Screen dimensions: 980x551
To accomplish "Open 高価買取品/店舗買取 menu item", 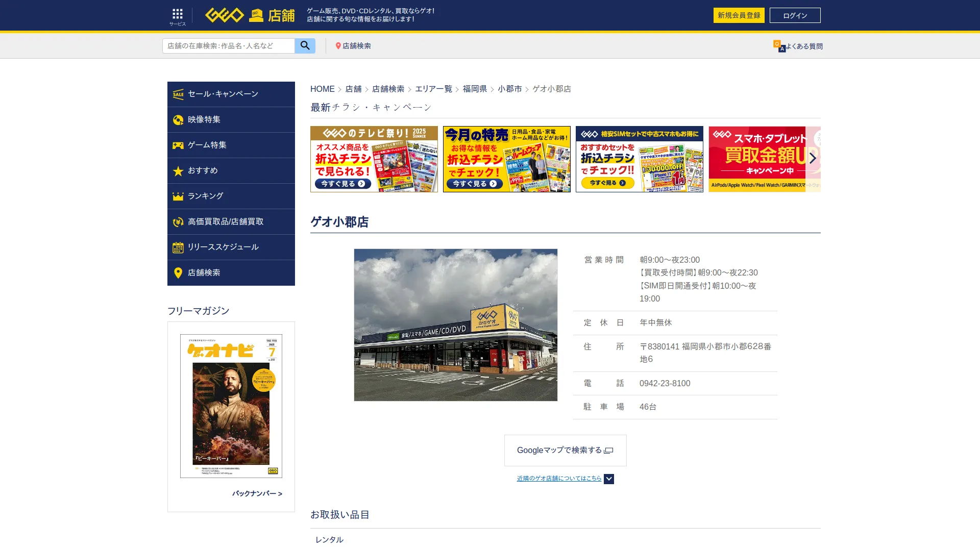I will point(231,221).
